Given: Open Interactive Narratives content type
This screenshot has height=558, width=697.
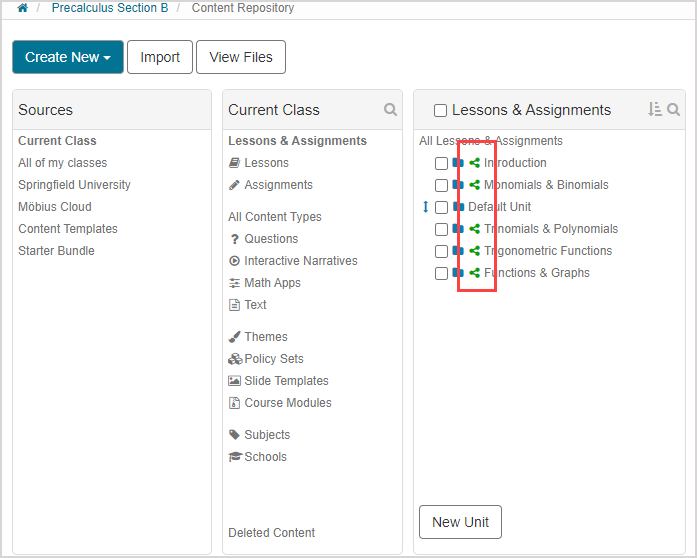Looking at the screenshot, I should coord(300,261).
